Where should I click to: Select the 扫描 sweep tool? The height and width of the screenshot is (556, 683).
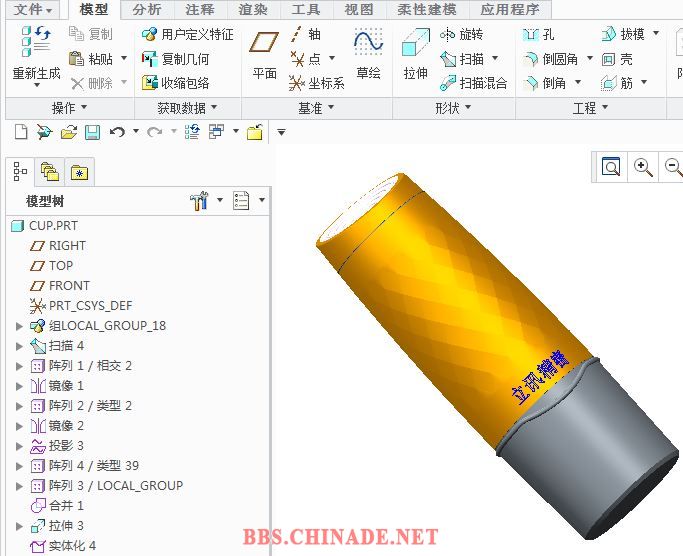(x=462, y=58)
